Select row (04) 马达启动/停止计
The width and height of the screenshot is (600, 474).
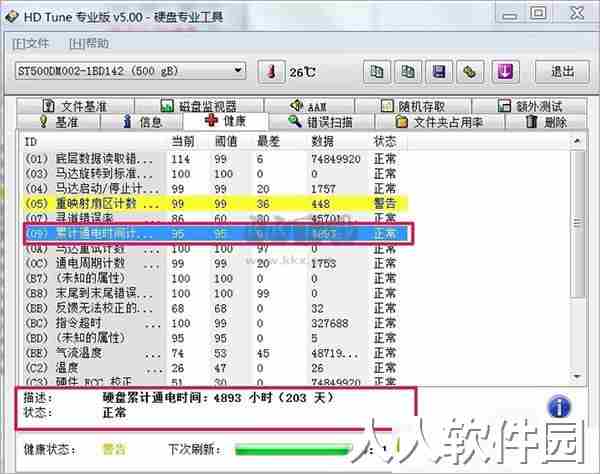(x=214, y=189)
